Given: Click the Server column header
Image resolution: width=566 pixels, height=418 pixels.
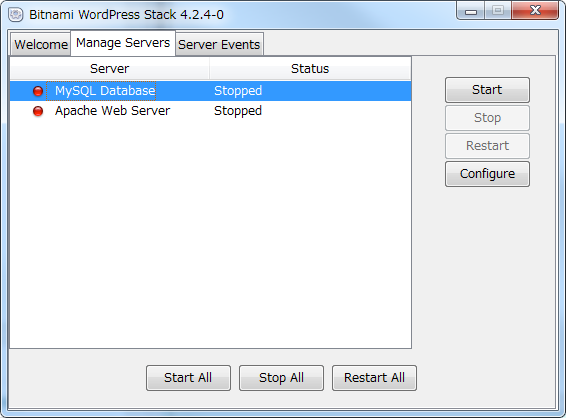Looking at the screenshot, I should click(x=110, y=69).
